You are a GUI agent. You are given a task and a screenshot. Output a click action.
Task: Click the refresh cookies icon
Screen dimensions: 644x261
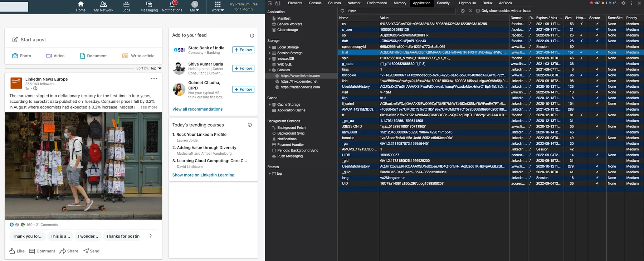342,11
